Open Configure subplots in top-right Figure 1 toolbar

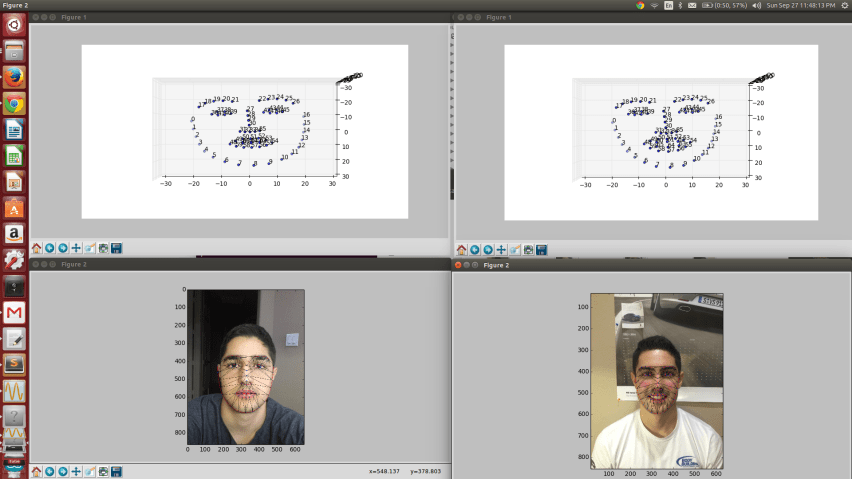[x=528, y=250]
